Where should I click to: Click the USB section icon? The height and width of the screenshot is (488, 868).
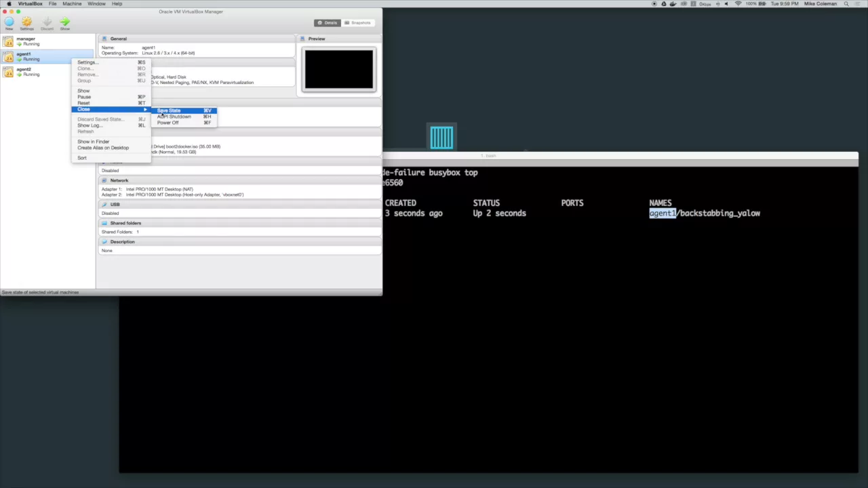click(104, 204)
